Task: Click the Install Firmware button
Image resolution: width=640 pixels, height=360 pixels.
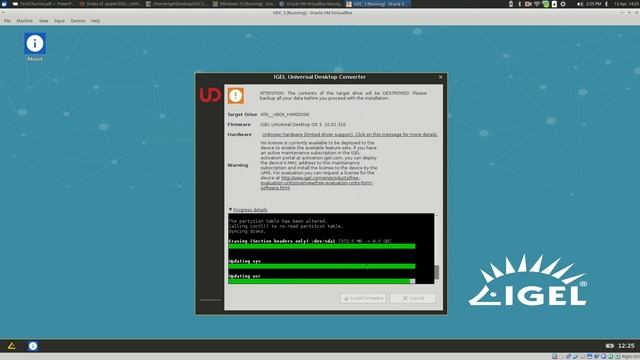Action: [x=363, y=298]
